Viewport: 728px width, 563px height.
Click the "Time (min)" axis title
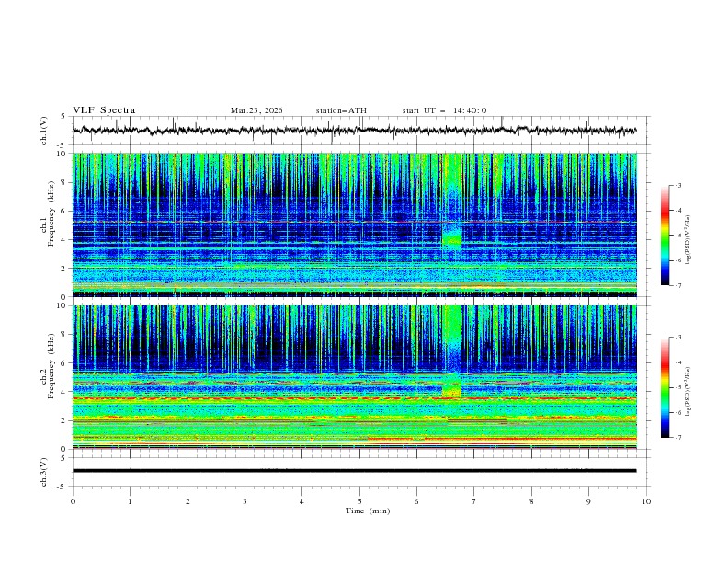point(368,511)
